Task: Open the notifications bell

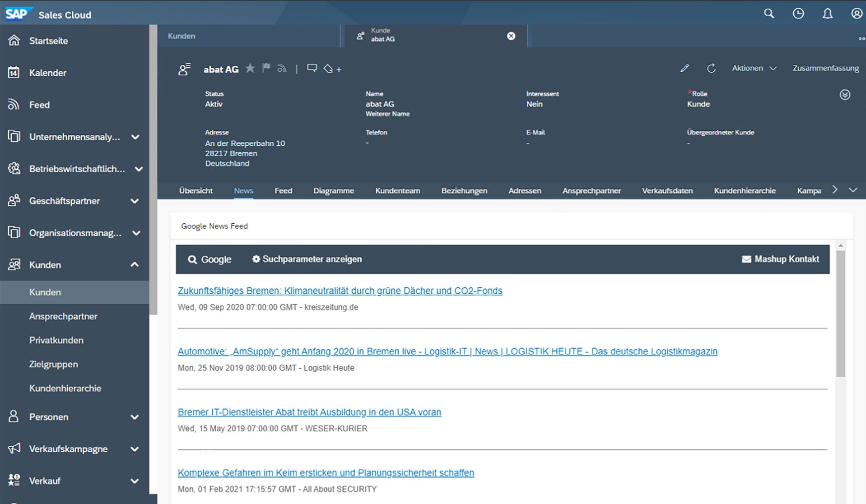Action: (x=827, y=14)
